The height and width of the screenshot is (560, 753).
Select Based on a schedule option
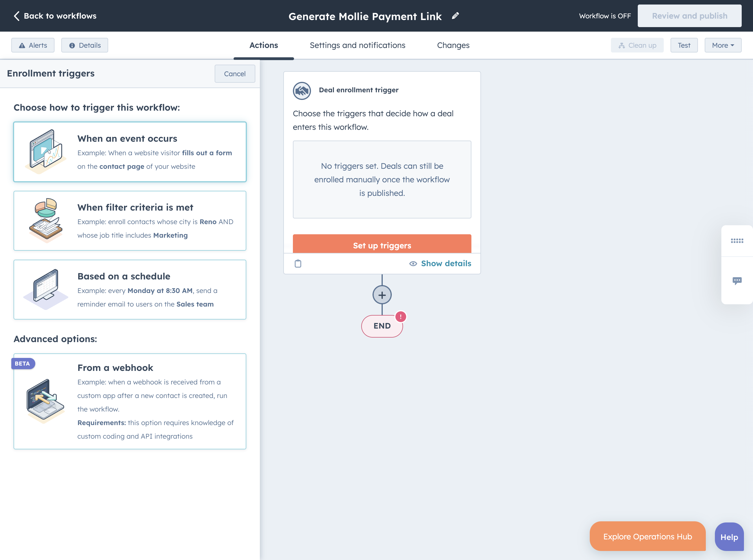tap(130, 290)
